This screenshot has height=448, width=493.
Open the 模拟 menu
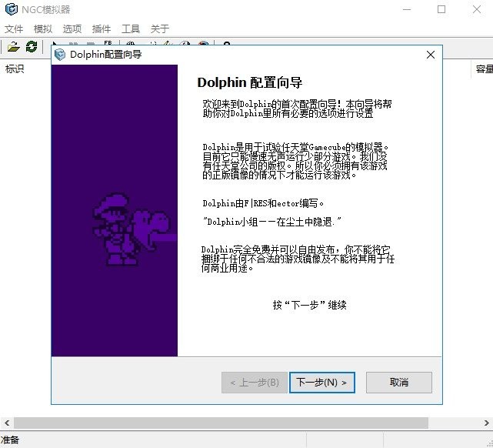43,29
